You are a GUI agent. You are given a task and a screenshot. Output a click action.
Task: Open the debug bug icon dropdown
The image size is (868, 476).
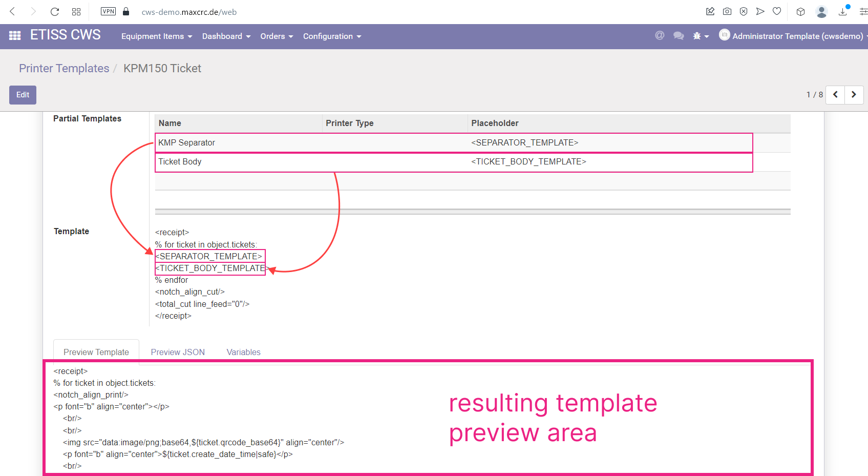pos(701,36)
